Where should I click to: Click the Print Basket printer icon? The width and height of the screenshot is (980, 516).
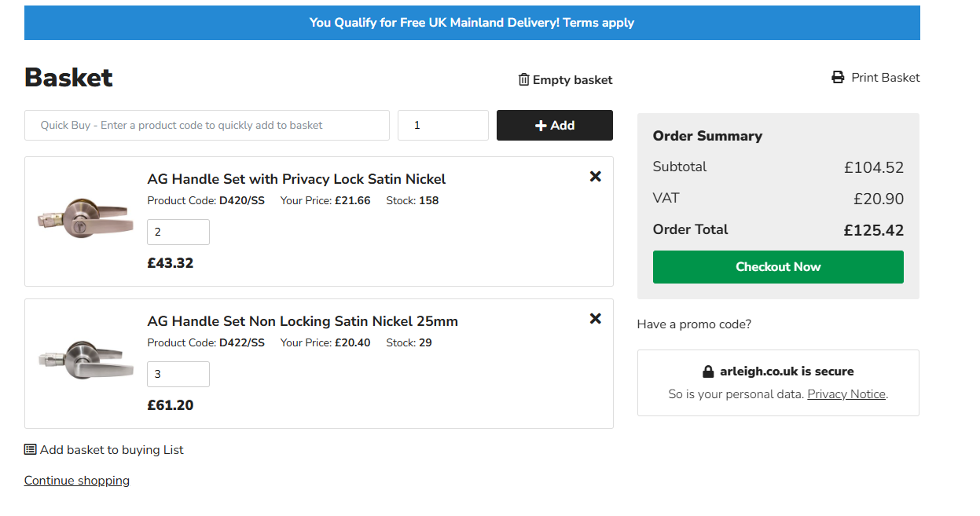tap(838, 78)
